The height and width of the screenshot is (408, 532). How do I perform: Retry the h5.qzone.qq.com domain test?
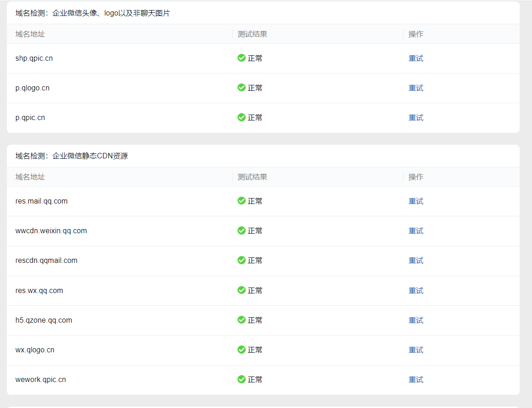pos(416,320)
